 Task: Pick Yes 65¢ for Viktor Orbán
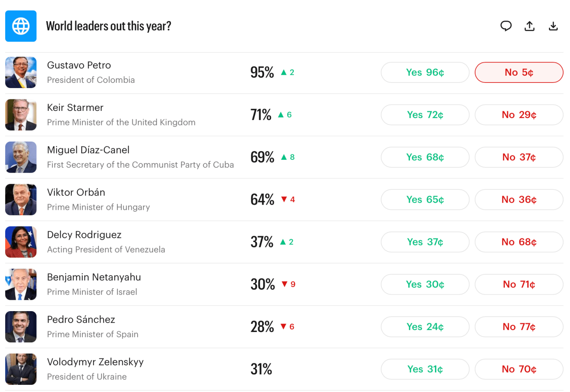(x=425, y=200)
